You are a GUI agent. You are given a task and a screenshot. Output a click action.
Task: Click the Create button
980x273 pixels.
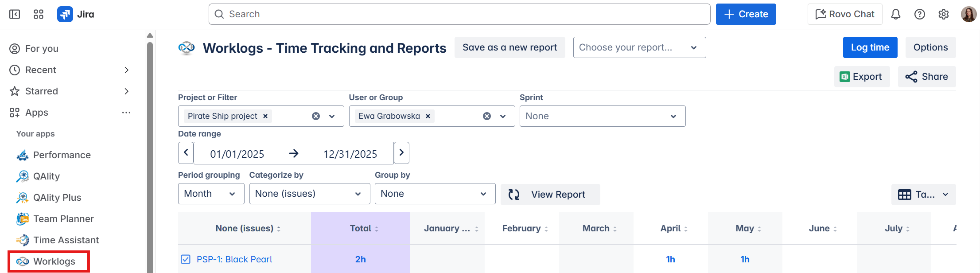746,14
